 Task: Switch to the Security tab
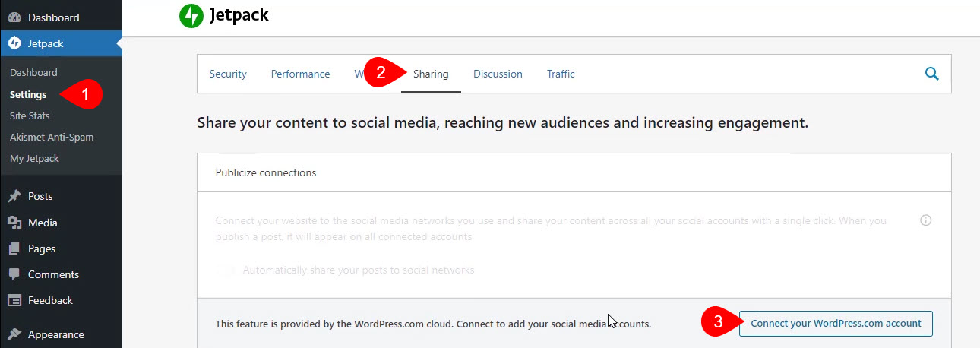tap(228, 74)
